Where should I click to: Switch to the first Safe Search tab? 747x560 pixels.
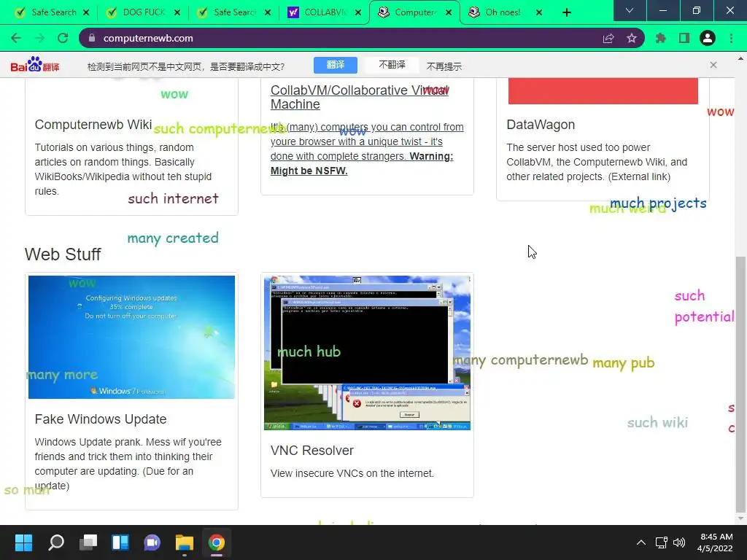pos(52,12)
